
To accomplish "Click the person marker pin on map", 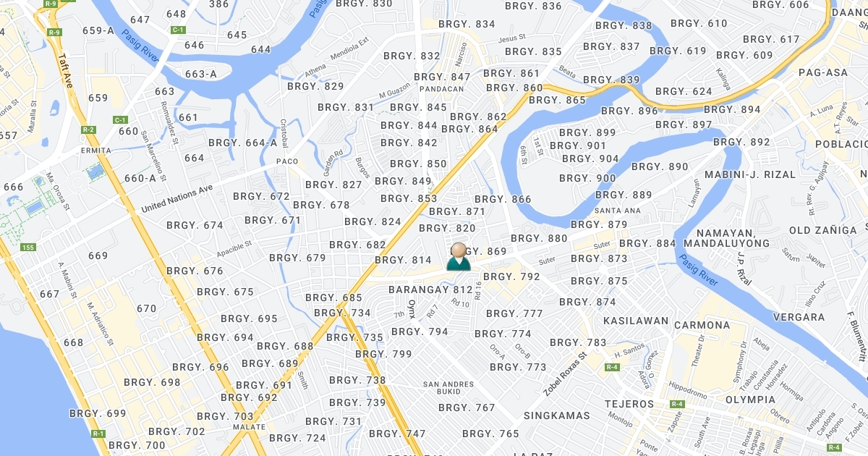I will coord(459,257).
